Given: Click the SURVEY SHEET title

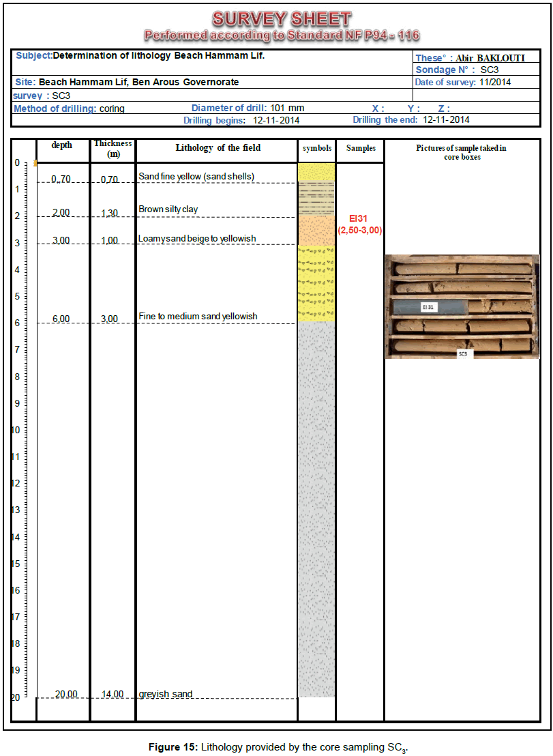Looking at the screenshot, I should click(x=281, y=18).
